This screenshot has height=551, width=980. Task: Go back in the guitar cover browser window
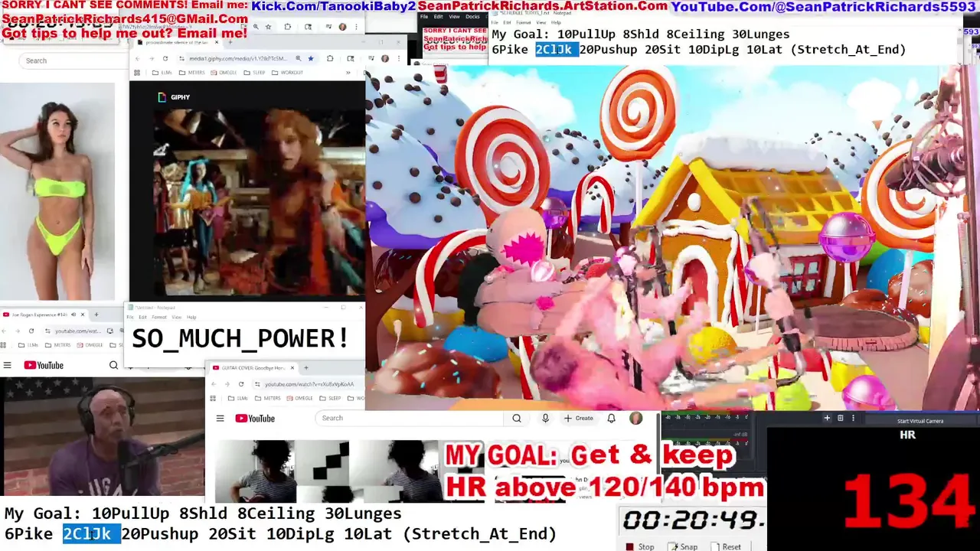pos(213,384)
